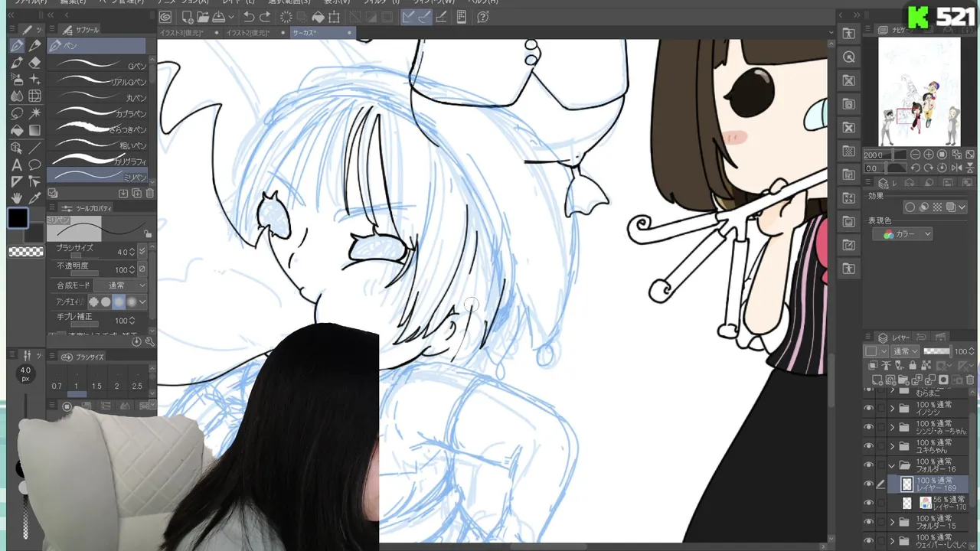Hide the シンジ・みーちゃん folder layer

click(868, 427)
